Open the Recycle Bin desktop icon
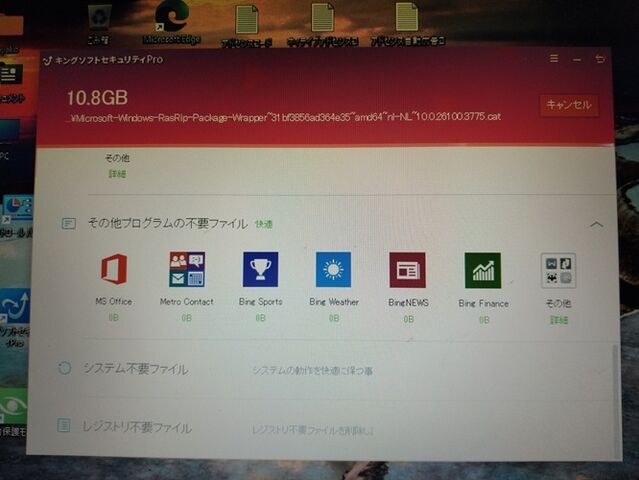This screenshot has height=480, width=639. pyautogui.click(x=98, y=24)
